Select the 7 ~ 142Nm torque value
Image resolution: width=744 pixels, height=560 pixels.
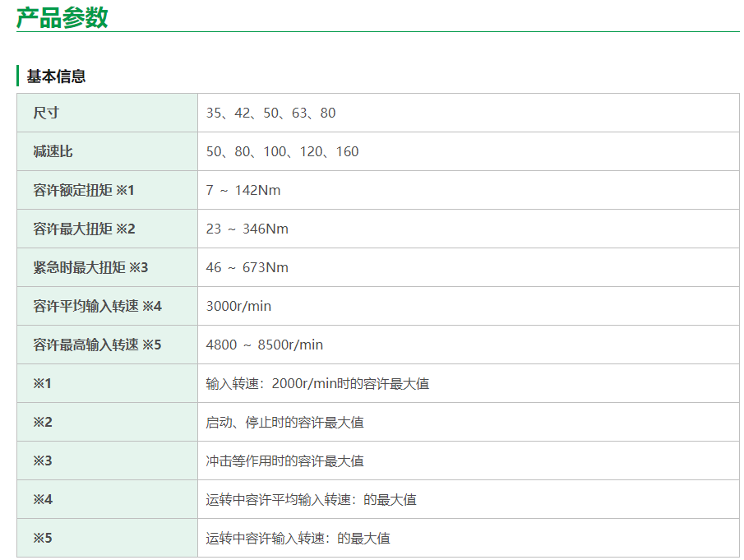(x=243, y=190)
